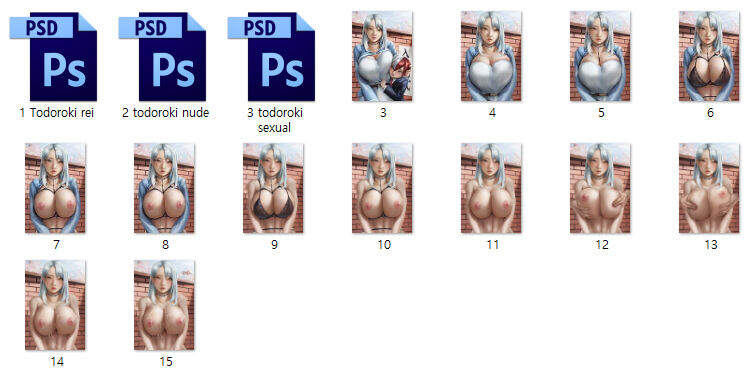This screenshot has width=748, height=371.
Task: Select image thumbnail numbered 9
Action: pos(273,188)
